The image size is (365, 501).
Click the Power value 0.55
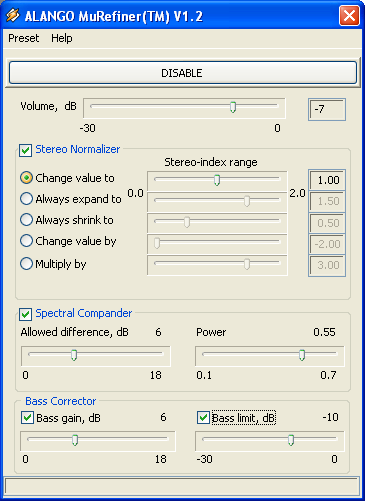click(324, 332)
